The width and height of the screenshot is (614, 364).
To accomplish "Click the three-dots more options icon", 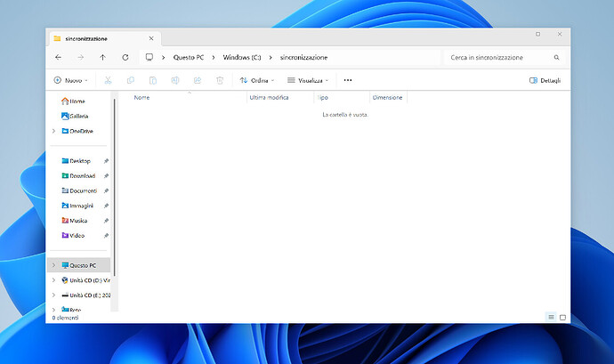I will point(347,80).
